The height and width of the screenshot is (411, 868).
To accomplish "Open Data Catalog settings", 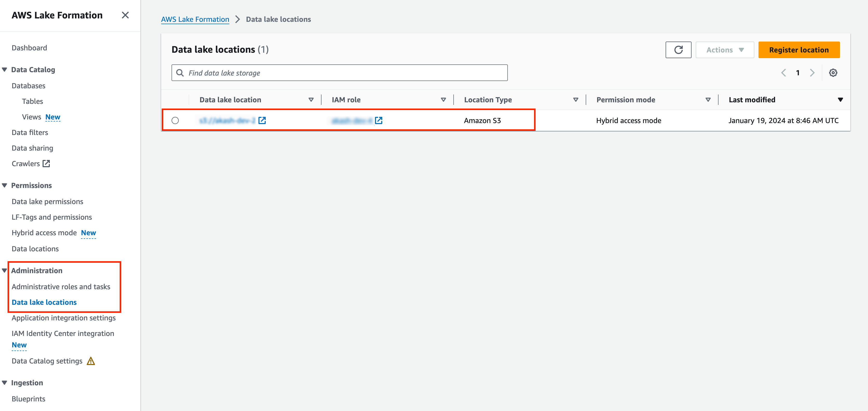I will pos(47,361).
